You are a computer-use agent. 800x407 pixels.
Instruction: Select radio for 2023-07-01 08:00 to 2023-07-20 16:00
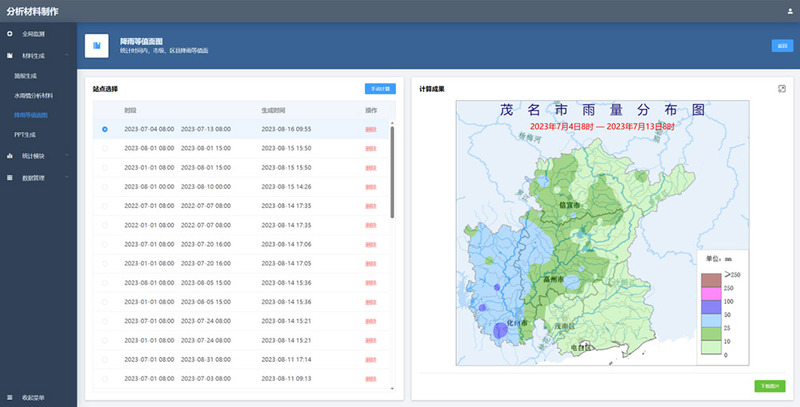point(105,244)
